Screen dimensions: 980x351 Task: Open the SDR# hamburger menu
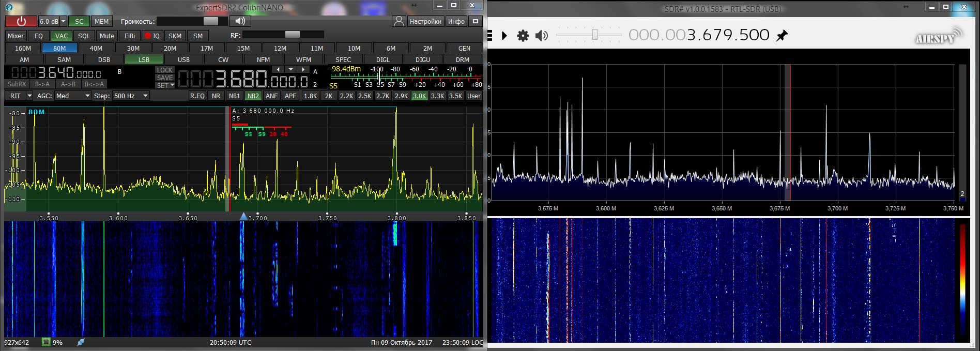pos(489,35)
